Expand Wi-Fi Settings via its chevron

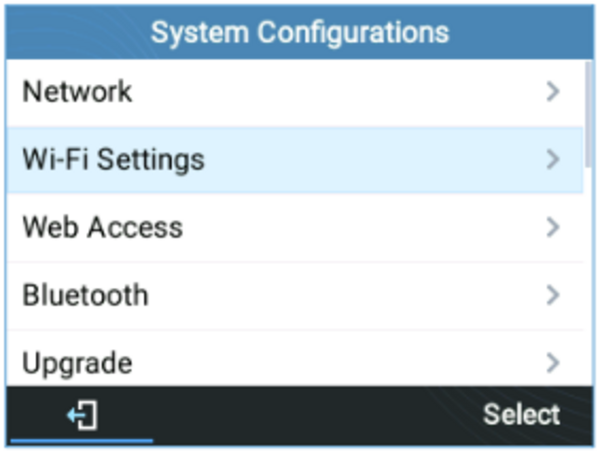(x=553, y=160)
